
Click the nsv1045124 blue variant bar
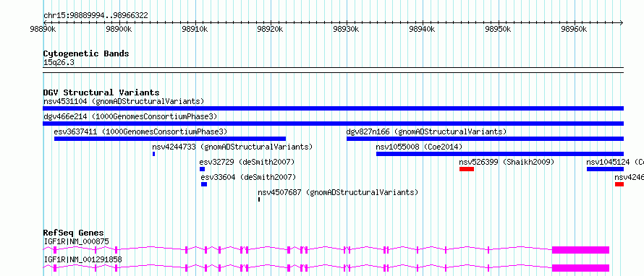pyautogui.click(x=605, y=169)
